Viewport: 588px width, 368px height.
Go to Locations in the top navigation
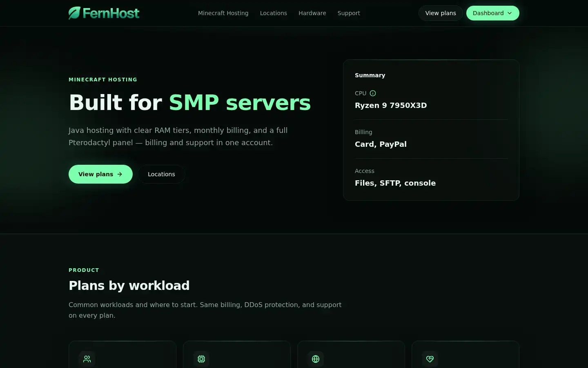pos(273,13)
